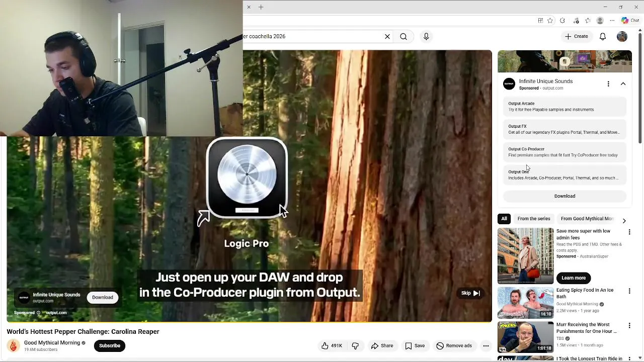Open options for the Infinite Unique Sounds ad

(608, 84)
